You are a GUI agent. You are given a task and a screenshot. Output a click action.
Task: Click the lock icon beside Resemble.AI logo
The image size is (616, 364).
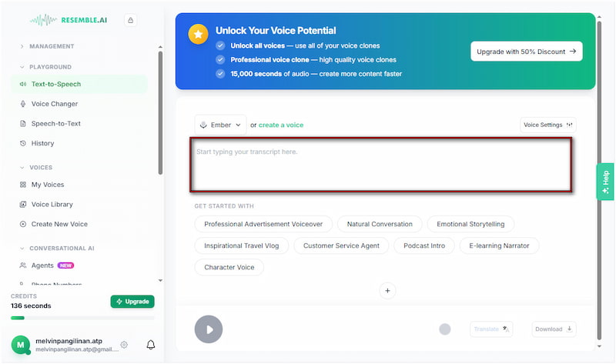point(130,21)
